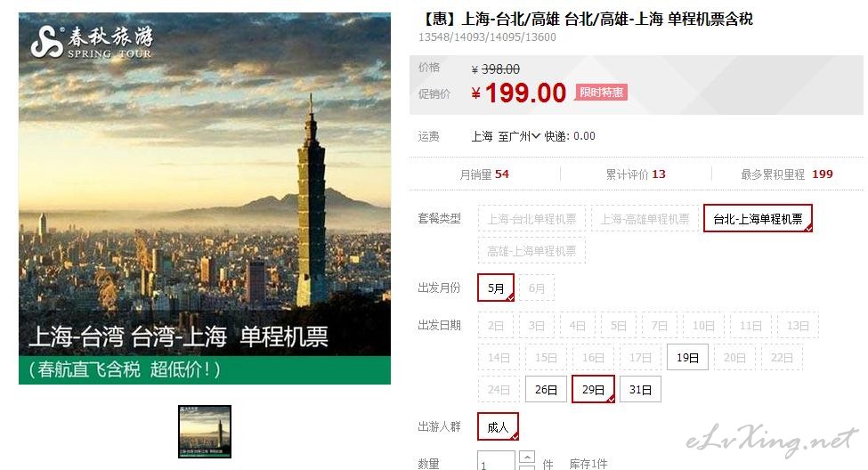Image resolution: width=868 pixels, height=470 pixels.
Task: Increase quantity with the up stepper arrow
Action: (x=527, y=458)
